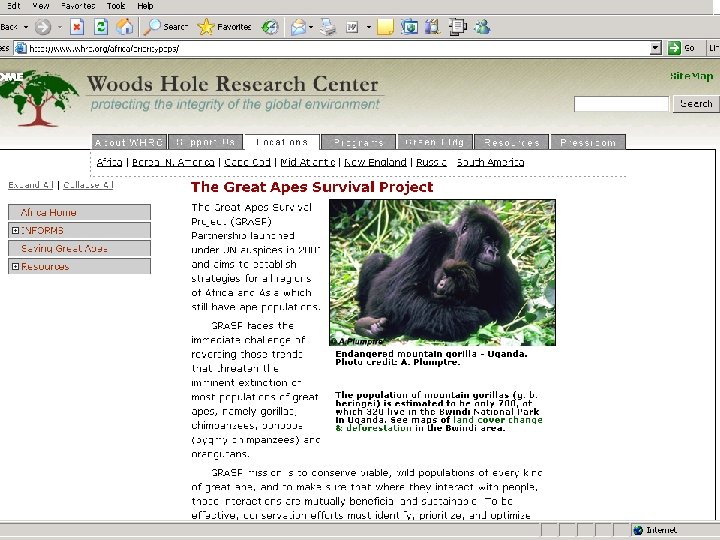Click the Messenger buddy icon

(483, 26)
